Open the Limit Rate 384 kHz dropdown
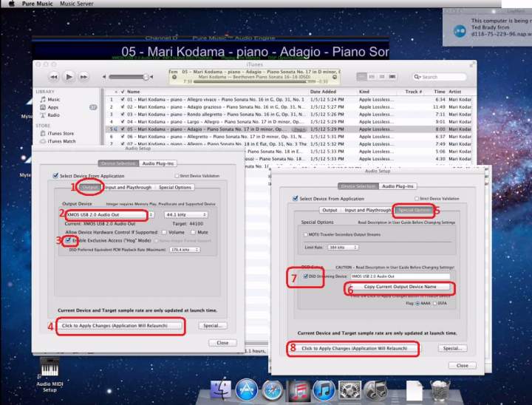 click(343, 247)
